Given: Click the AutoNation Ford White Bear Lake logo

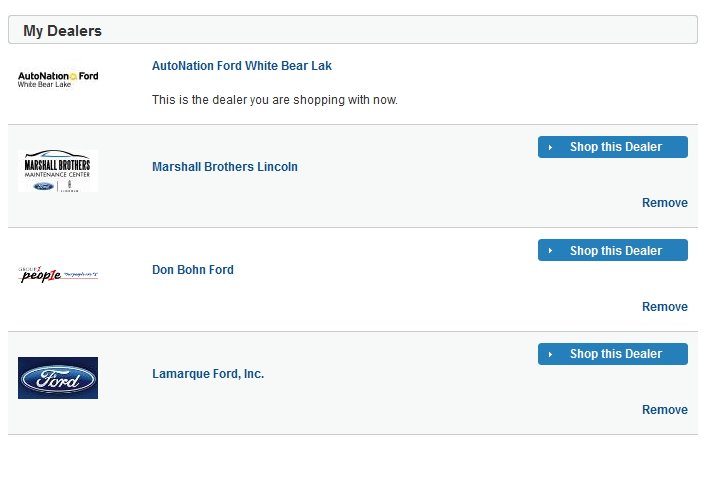Looking at the screenshot, I should pos(58,80).
